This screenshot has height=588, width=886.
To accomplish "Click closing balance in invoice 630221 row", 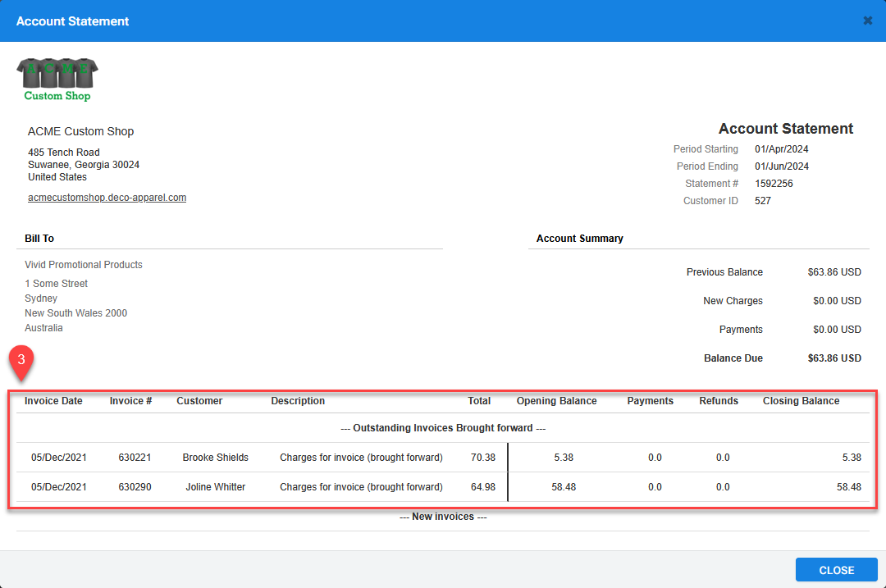I will tap(852, 458).
